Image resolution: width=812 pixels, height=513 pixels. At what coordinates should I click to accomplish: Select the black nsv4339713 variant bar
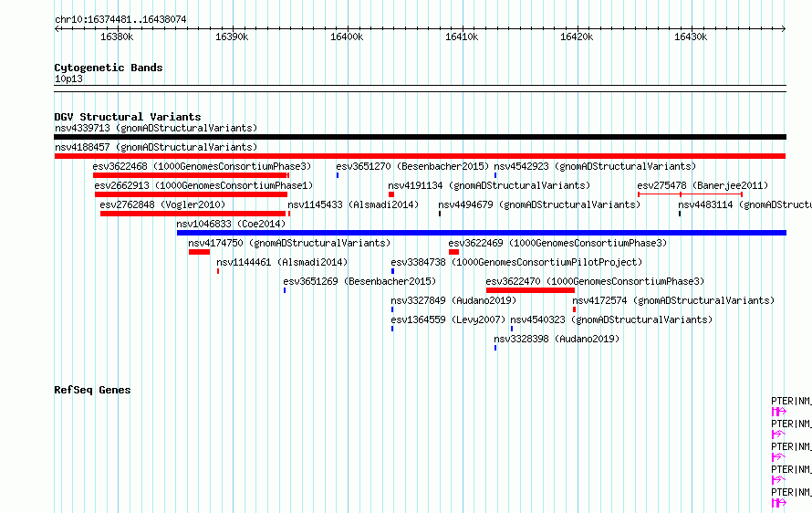tap(420, 137)
